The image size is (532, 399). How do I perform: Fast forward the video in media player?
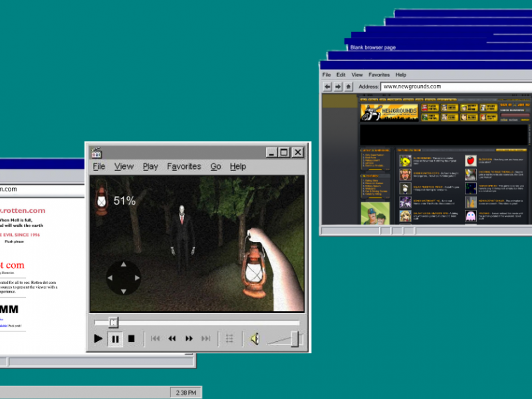[189, 338]
